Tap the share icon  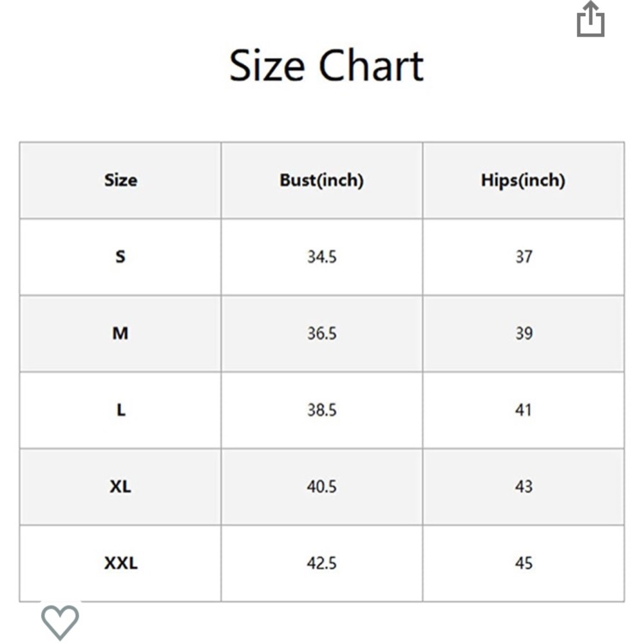click(591, 19)
